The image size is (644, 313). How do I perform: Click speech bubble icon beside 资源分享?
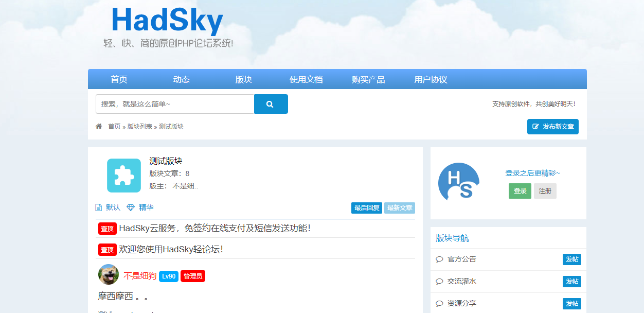439,304
